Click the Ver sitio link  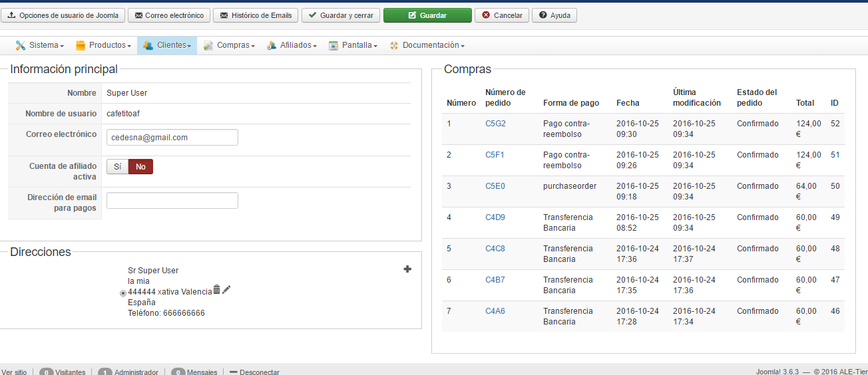point(14,372)
